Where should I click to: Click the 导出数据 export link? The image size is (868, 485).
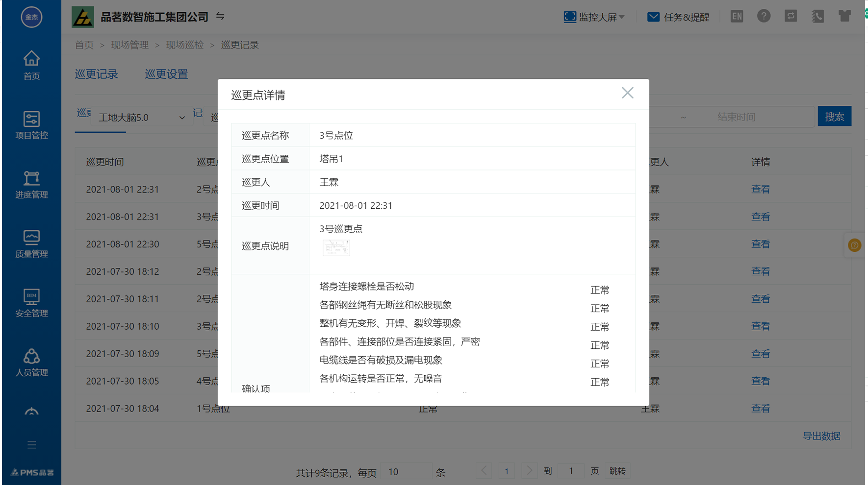pos(821,436)
